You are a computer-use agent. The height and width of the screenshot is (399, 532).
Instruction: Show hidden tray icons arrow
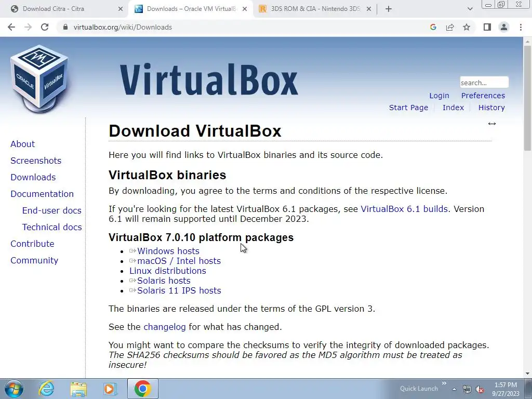(x=454, y=389)
